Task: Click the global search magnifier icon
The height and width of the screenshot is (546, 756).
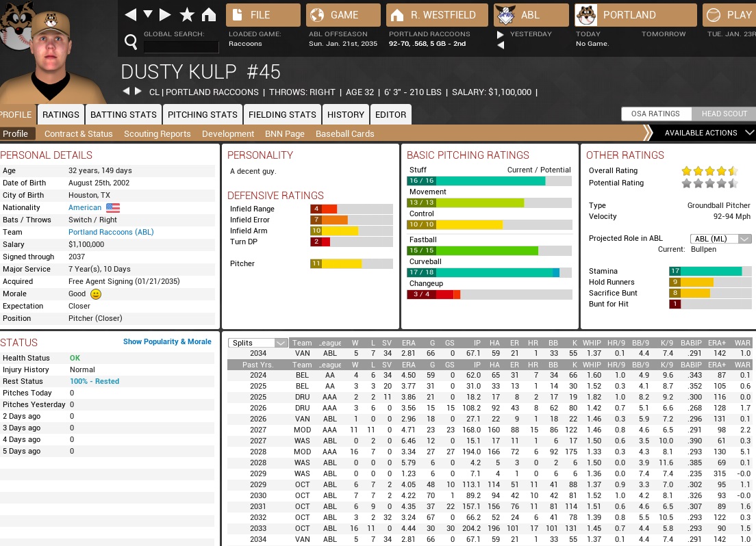Action: pyautogui.click(x=131, y=43)
